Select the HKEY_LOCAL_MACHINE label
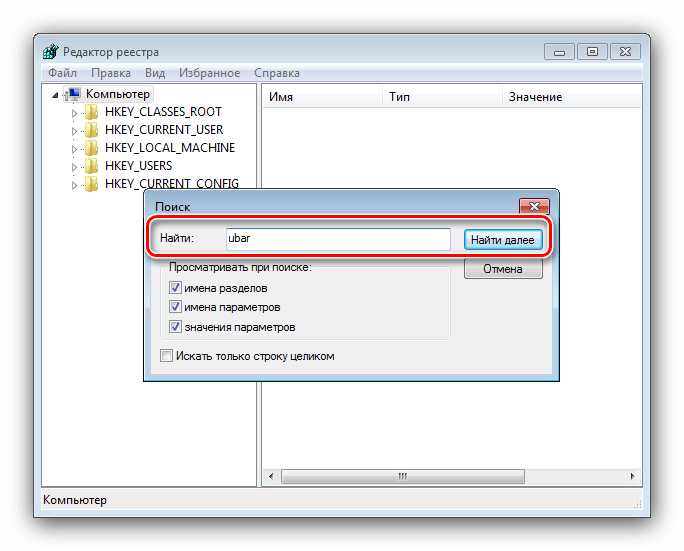 [170, 148]
